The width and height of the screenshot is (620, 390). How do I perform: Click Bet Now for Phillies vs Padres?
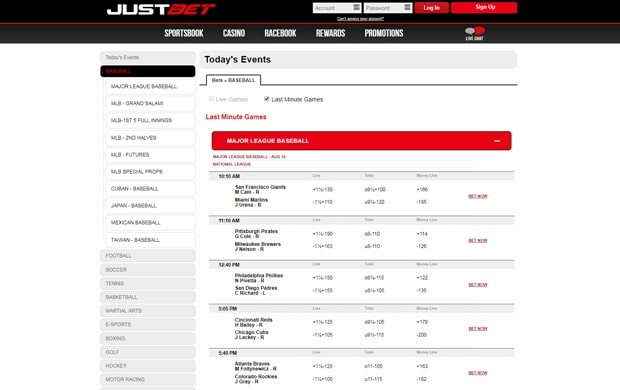tap(478, 285)
